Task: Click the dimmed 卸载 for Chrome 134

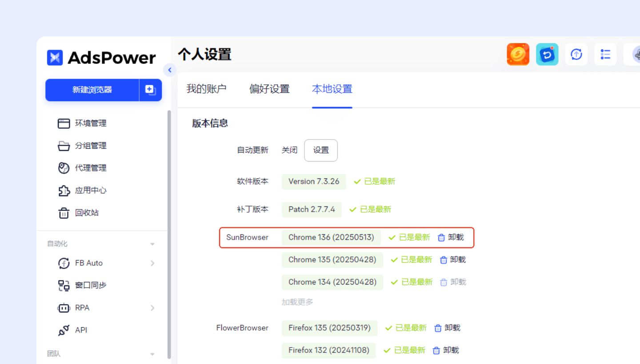Action: pos(458,282)
